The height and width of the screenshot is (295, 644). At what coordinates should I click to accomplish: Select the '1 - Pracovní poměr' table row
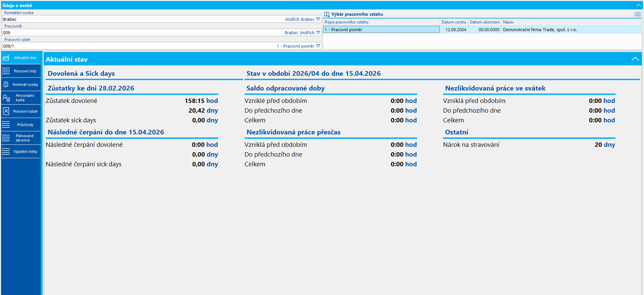point(482,30)
